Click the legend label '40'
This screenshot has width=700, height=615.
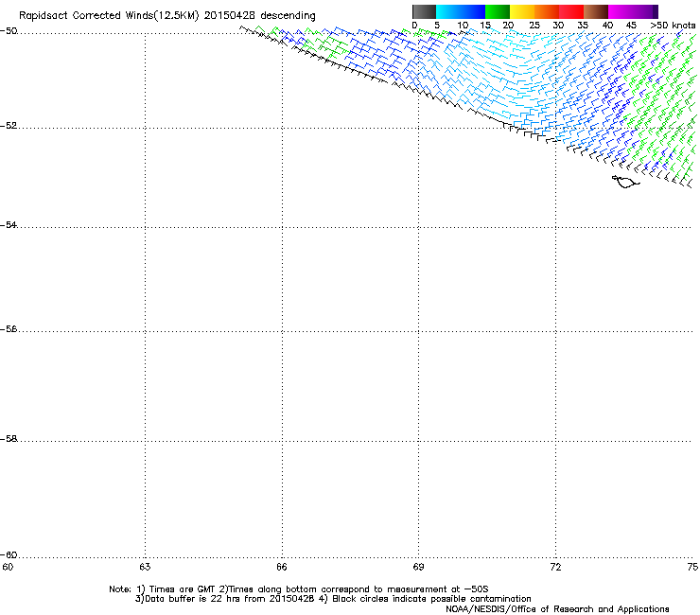tap(607, 26)
